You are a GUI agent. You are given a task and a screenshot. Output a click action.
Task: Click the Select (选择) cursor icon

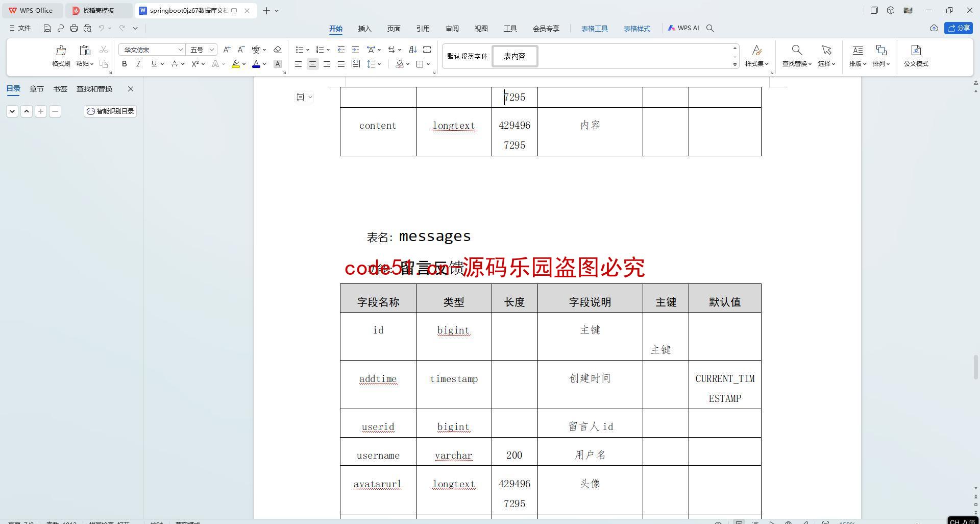826,50
